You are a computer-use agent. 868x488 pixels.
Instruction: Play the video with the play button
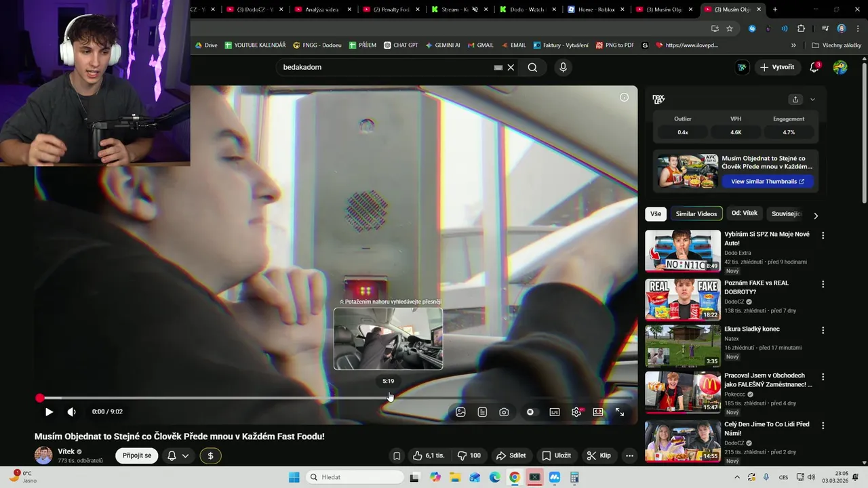tap(49, 411)
